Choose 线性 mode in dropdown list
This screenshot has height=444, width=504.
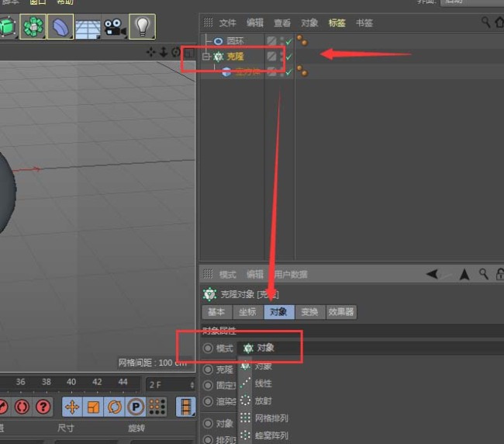coord(264,383)
